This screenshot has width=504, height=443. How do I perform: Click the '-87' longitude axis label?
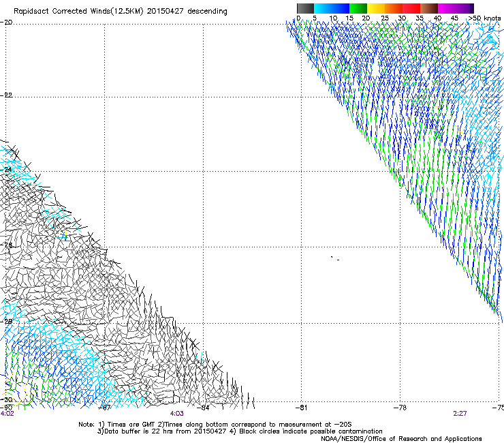click(104, 408)
